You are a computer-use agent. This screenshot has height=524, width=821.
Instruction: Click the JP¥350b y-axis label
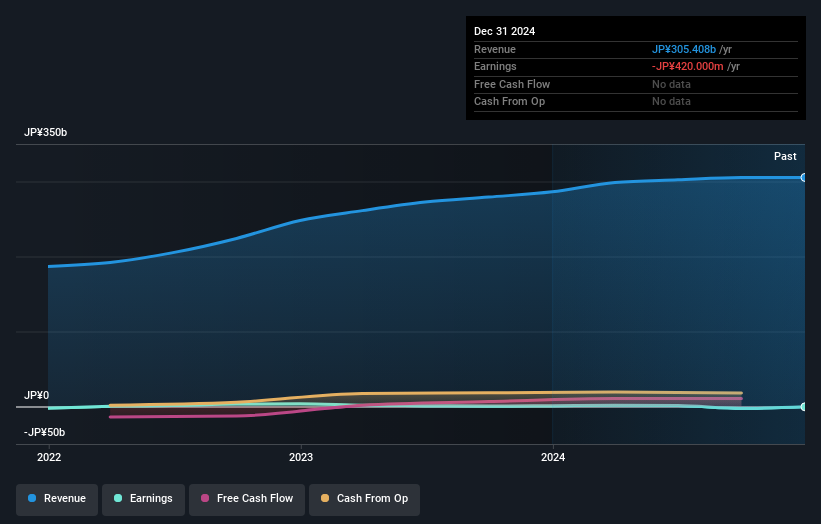[x=46, y=132]
